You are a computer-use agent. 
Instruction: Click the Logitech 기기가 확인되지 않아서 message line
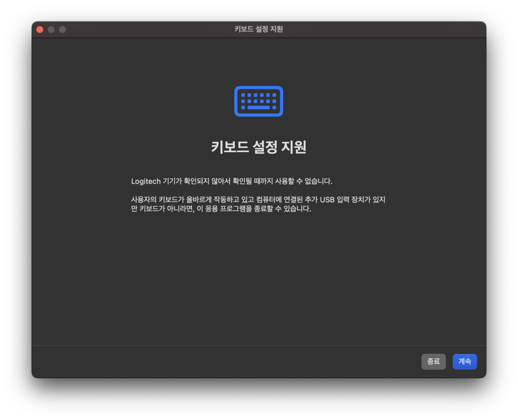(232, 181)
